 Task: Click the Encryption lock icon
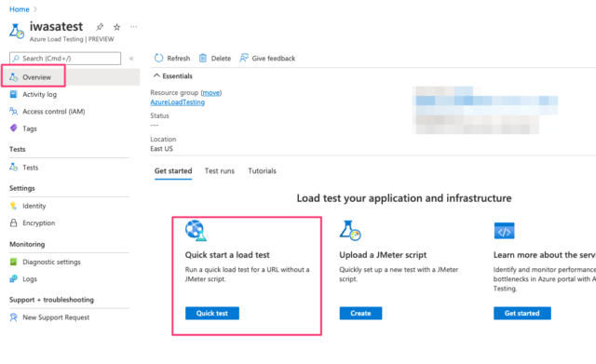click(x=13, y=222)
